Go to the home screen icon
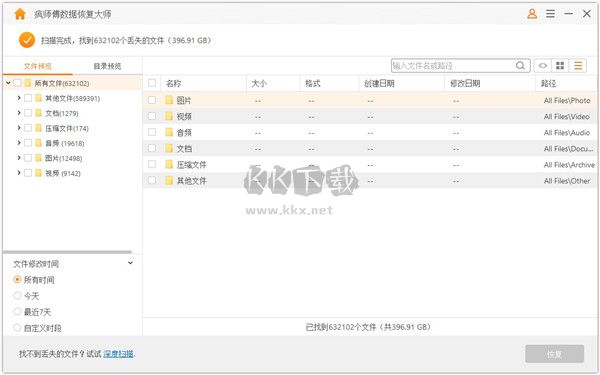Screen dimensions: 600x375 point(20,14)
